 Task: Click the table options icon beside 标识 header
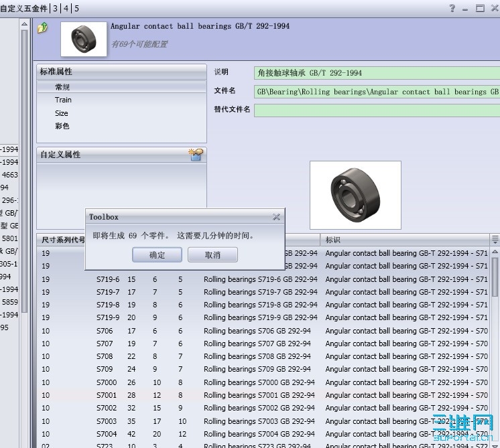(495, 240)
